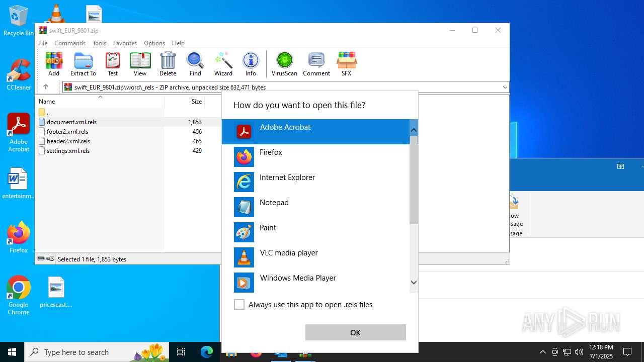The height and width of the screenshot is (362, 644).
Task: Choose Notepad in the open-with list
Action: tap(316, 207)
